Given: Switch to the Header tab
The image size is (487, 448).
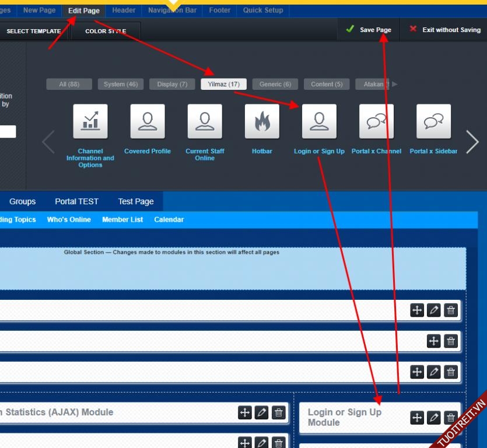Looking at the screenshot, I should (124, 10).
